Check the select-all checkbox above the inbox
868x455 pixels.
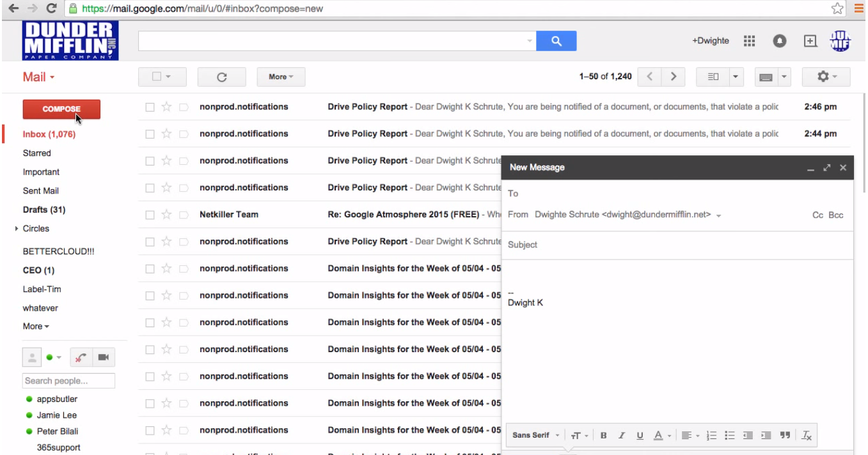coord(158,76)
